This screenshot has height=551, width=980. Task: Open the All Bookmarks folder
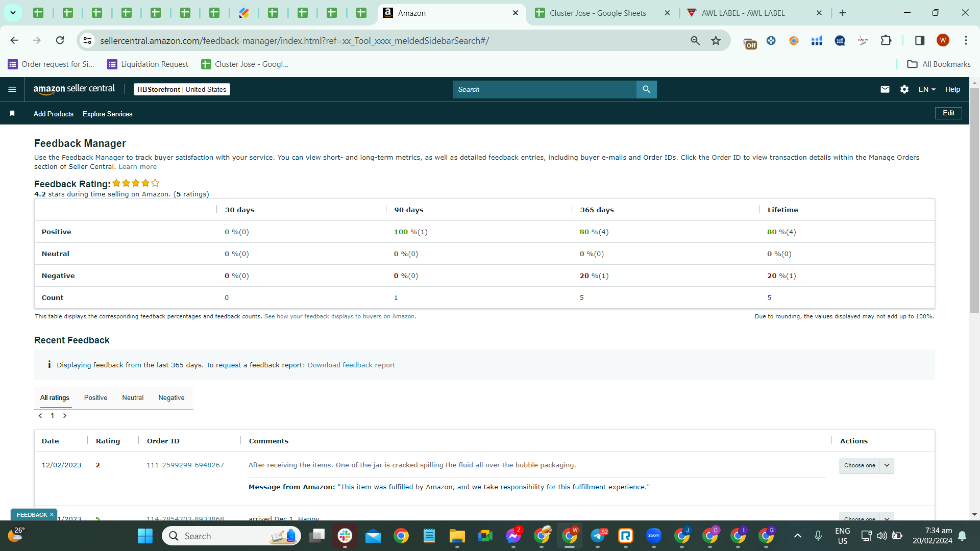pyautogui.click(x=939, y=64)
